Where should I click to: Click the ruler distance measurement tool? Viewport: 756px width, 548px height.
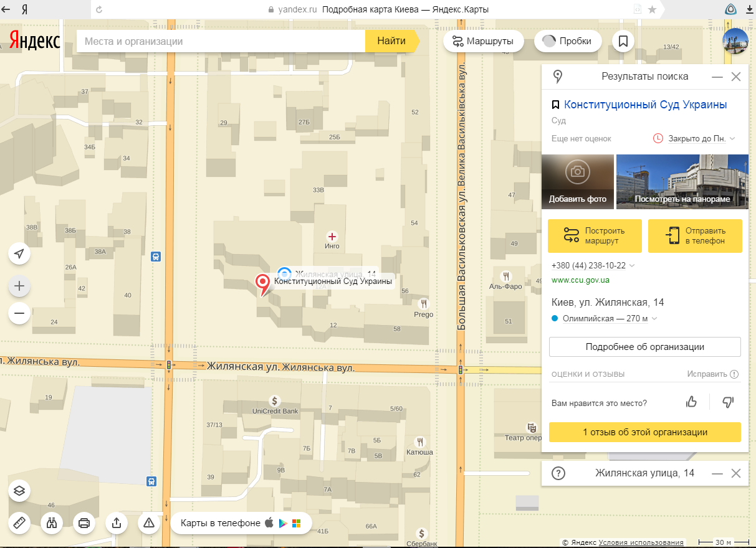click(19, 523)
